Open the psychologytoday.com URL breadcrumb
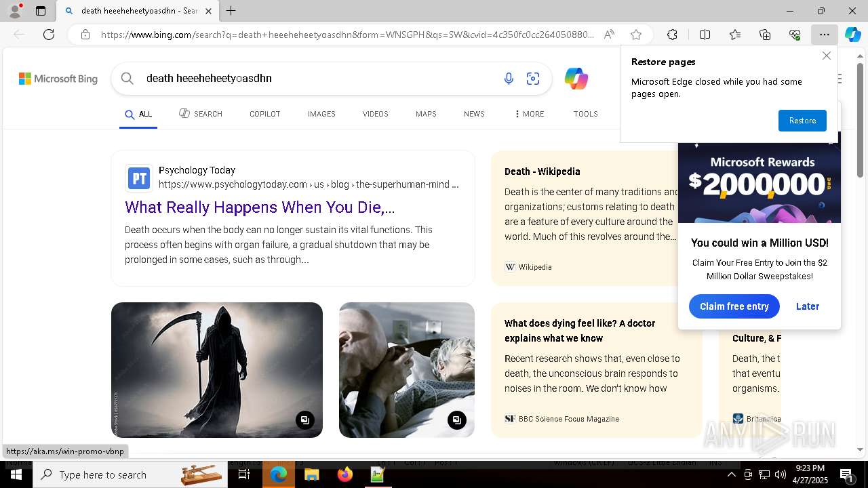This screenshot has height=488, width=868. tap(309, 184)
